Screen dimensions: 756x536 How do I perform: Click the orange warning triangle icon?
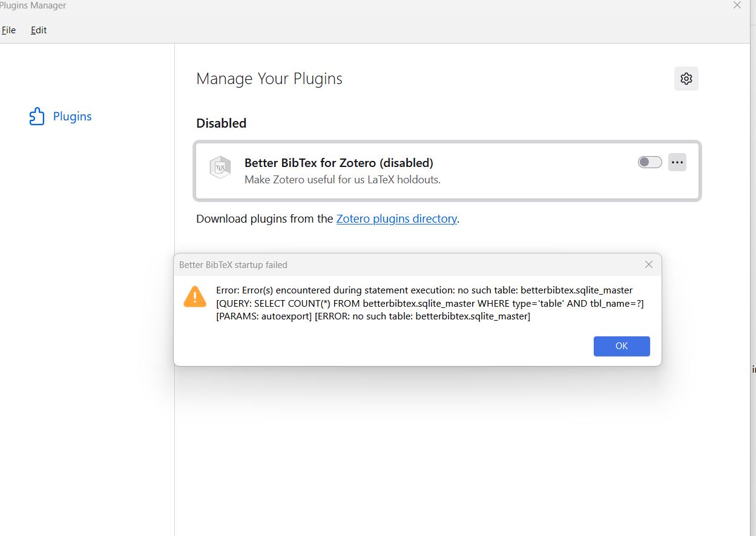click(195, 296)
